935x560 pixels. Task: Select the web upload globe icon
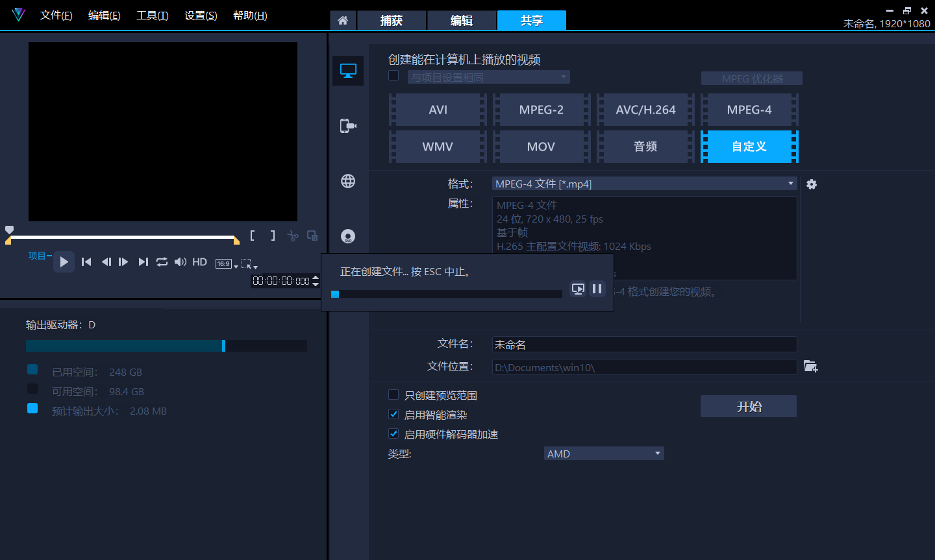coord(348,181)
